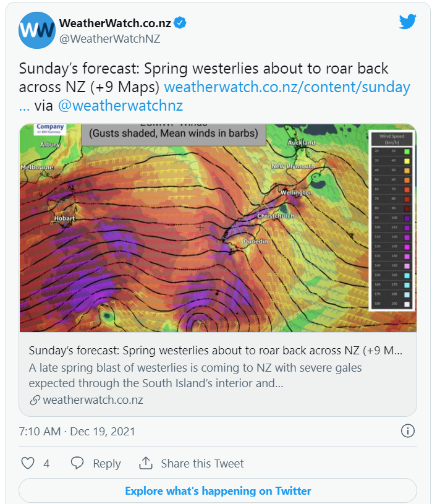Click the Twitter bird logo

(408, 22)
